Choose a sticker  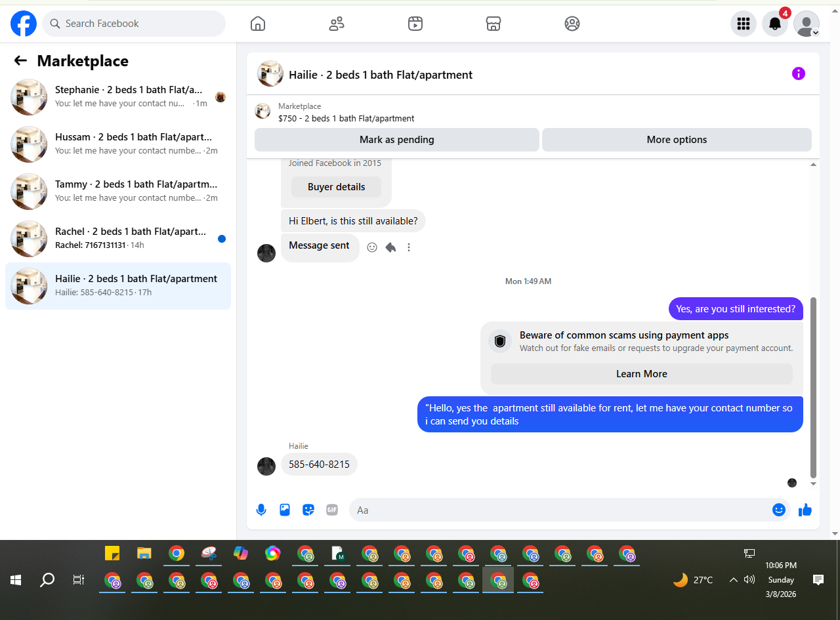(x=308, y=510)
